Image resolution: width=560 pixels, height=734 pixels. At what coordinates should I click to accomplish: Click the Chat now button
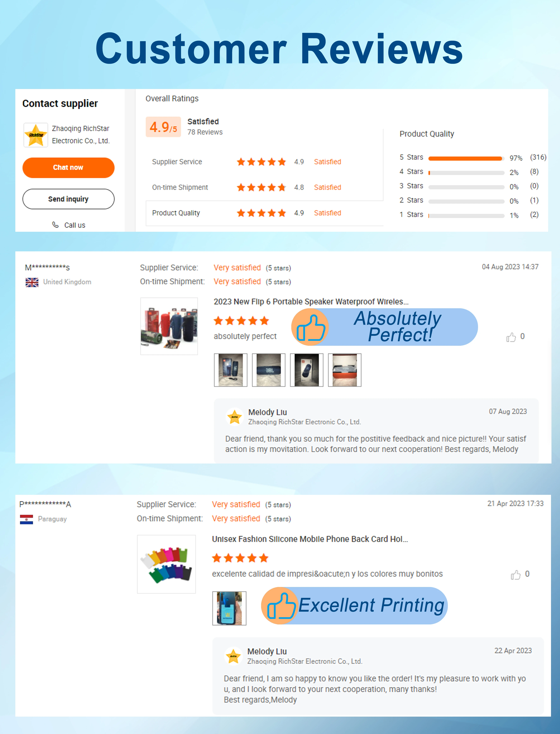68,167
